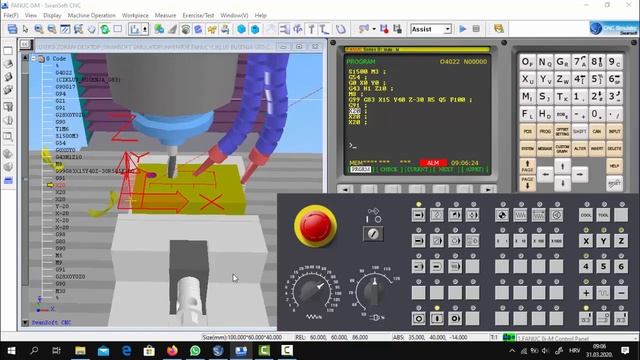Open the dropdown arrow beside the flag icon
Image resolution: width=640 pixels, height=360 pixels.
click(x=374, y=29)
